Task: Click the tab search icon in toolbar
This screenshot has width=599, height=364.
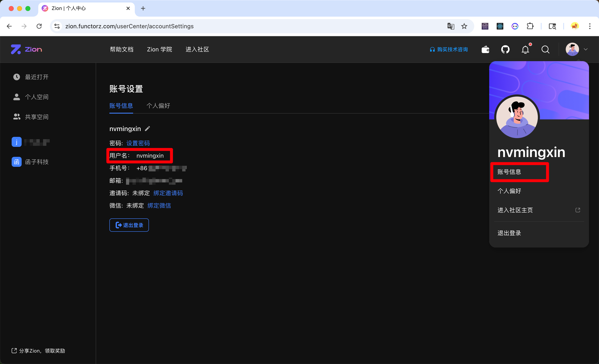Action: (552, 26)
